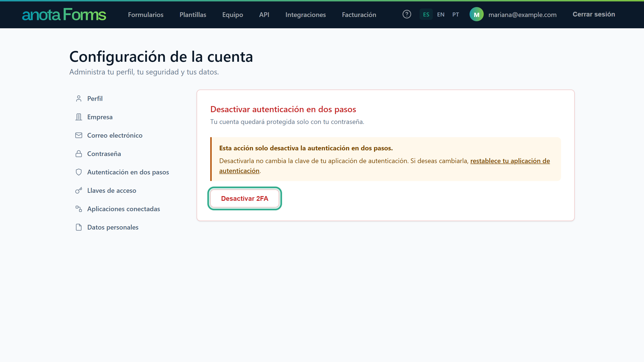The image size is (644, 362).
Task: Go to Facturación
Action: point(359,15)
